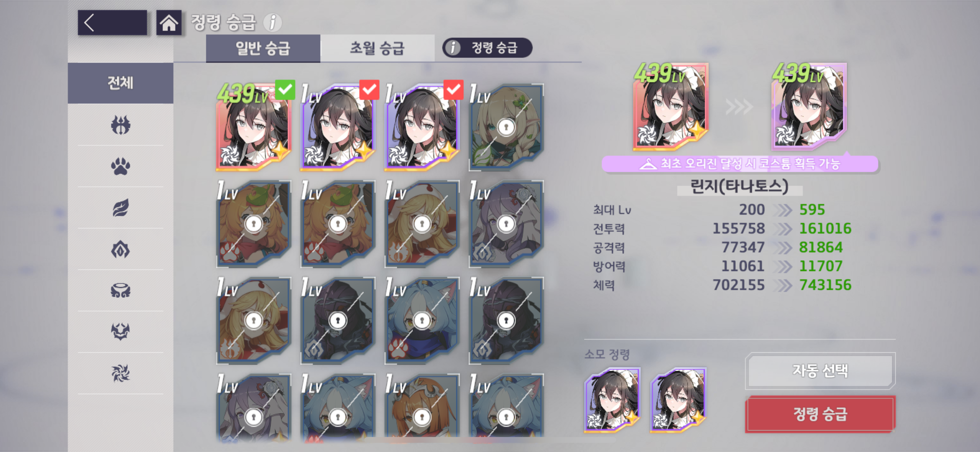Screen dimensions: 980x452
Task: Deselect the first red-checked Lv 1 spirit
Action: point(339,126)
